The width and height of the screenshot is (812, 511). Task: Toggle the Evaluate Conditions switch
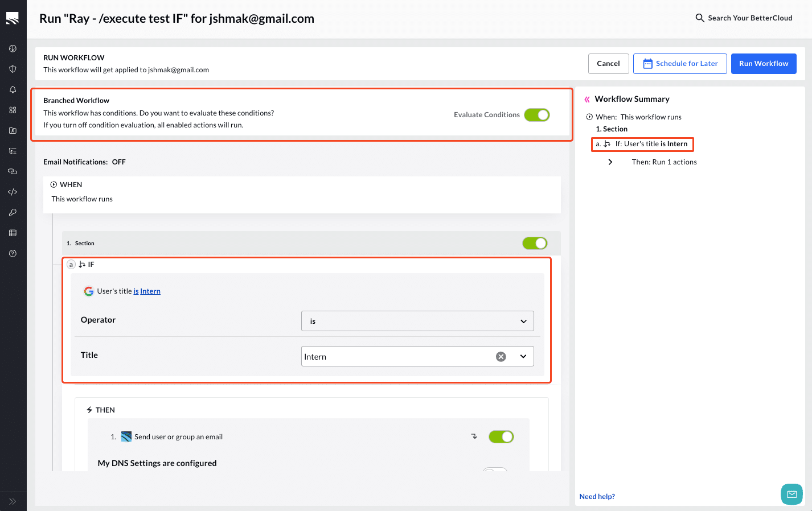(x=537, y=115)
